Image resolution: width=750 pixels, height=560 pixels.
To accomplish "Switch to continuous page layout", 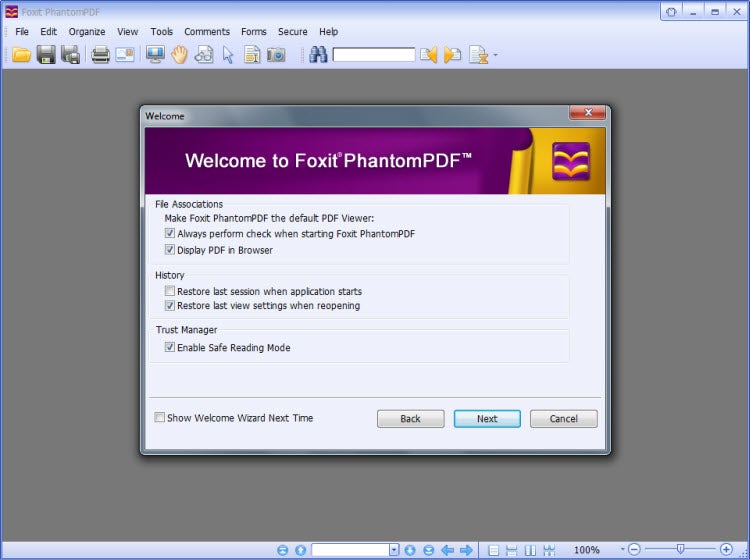I will (x=512, y=550).
